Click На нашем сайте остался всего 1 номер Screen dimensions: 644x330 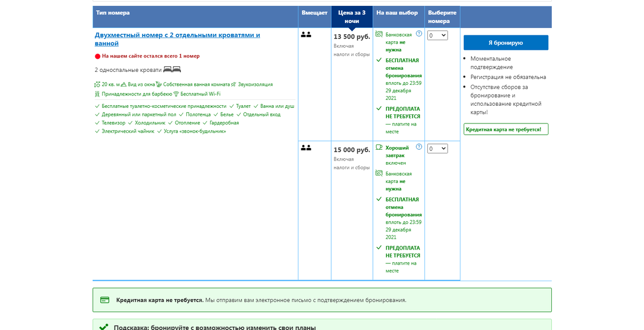pyautogui.click(x=151, y=56)
